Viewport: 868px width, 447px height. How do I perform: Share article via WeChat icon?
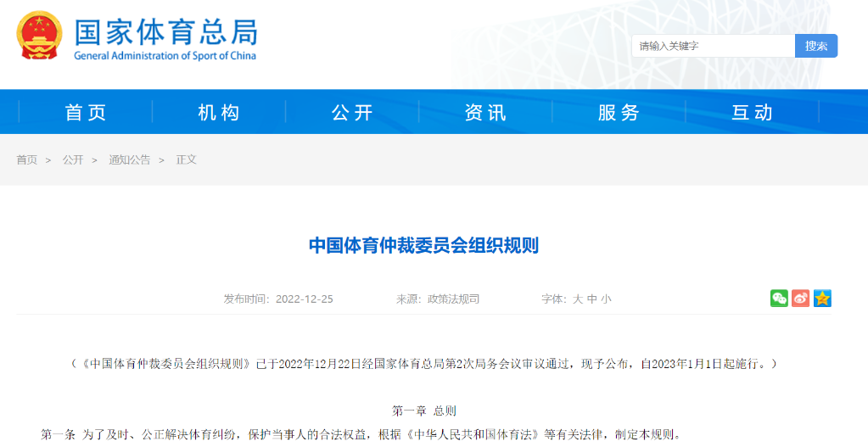coord(779,299)
